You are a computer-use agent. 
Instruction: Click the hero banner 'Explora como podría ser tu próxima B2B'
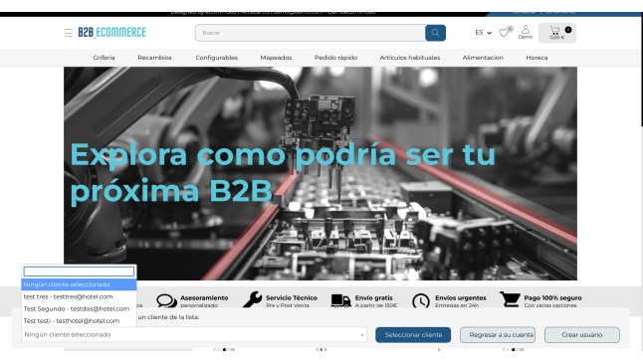[321, 173]
